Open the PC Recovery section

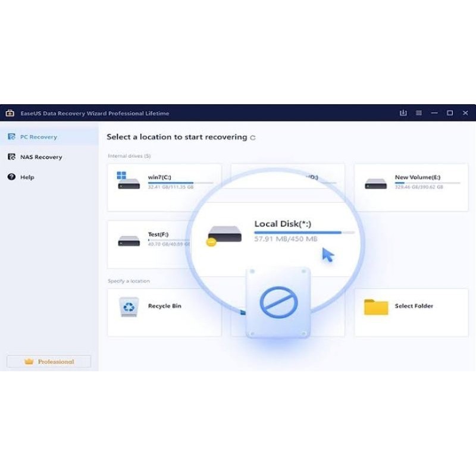pyautogui.click(x=49, y=137)
